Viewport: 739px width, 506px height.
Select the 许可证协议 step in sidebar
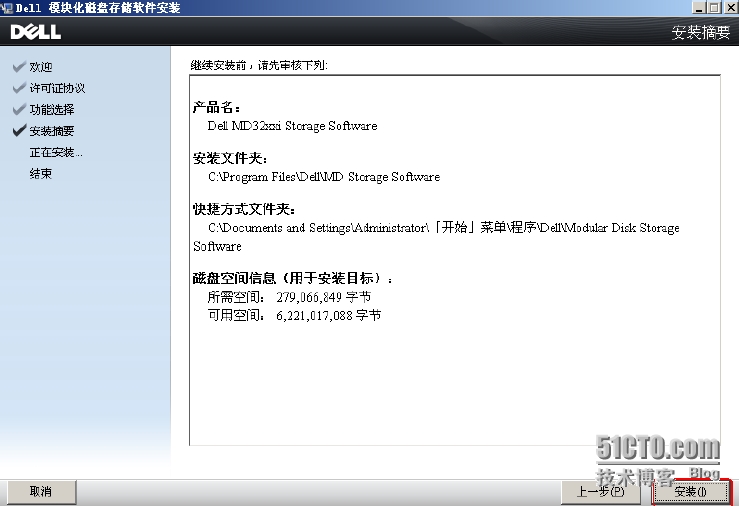(x=57, y=88)
